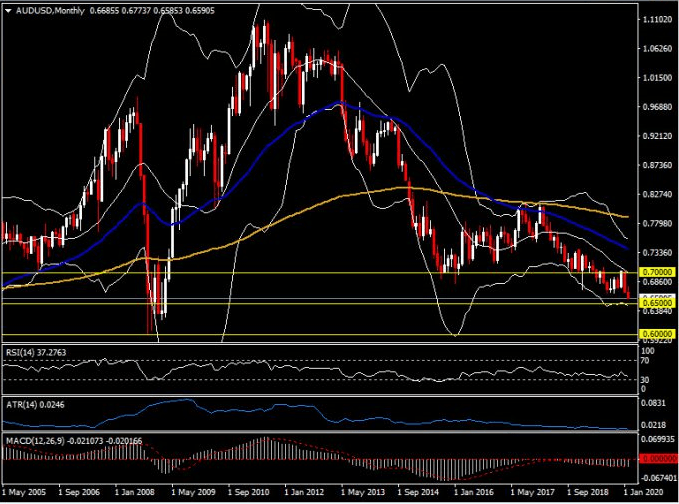Select the 0.70000 yellow price level label
Screen dimensions: 679x504
(657, 272)
